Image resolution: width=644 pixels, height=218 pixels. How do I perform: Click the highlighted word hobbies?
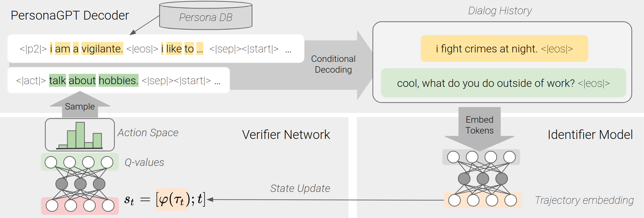pos(118,80)
